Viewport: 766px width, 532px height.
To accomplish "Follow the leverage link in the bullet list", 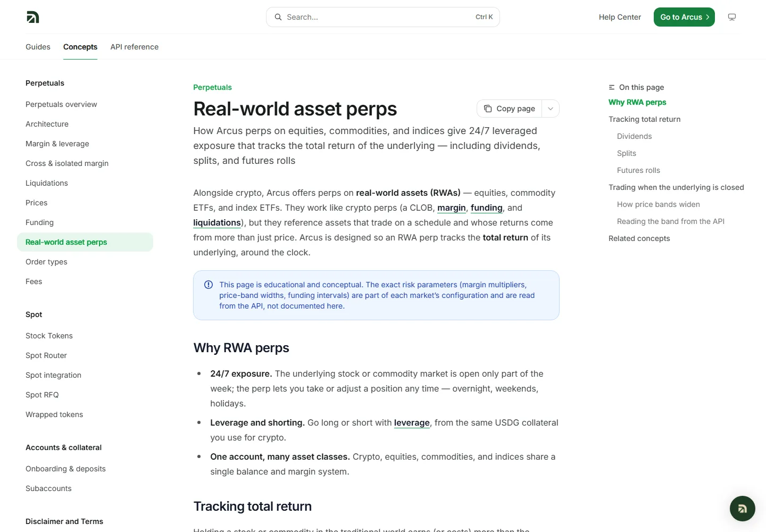I will point(412,422).
